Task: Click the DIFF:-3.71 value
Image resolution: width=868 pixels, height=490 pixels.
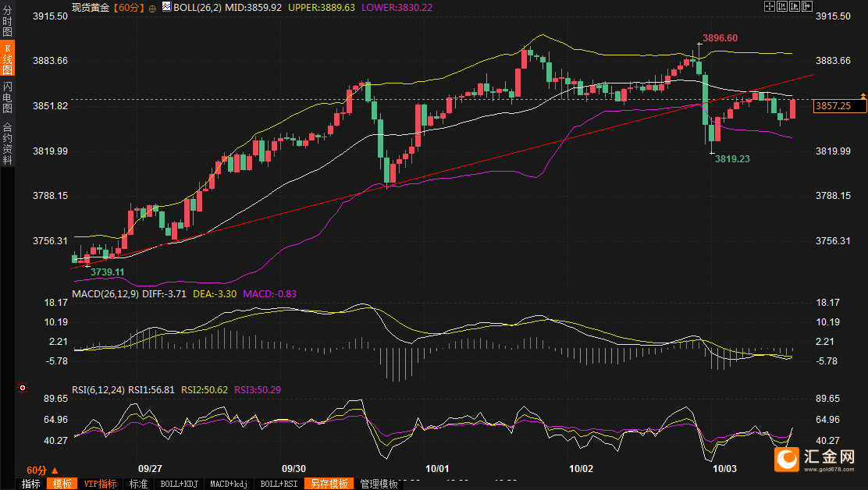Action: click(x=164, y=293)
